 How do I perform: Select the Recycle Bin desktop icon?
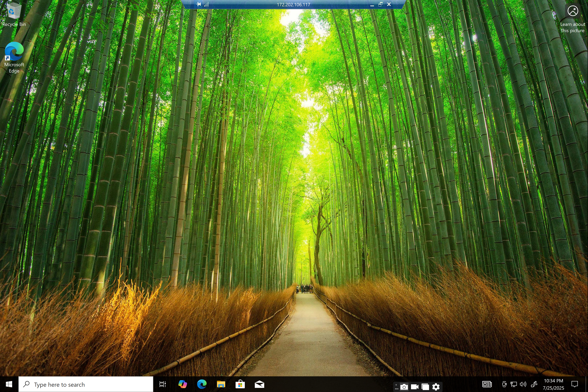[x=14, y=14]
